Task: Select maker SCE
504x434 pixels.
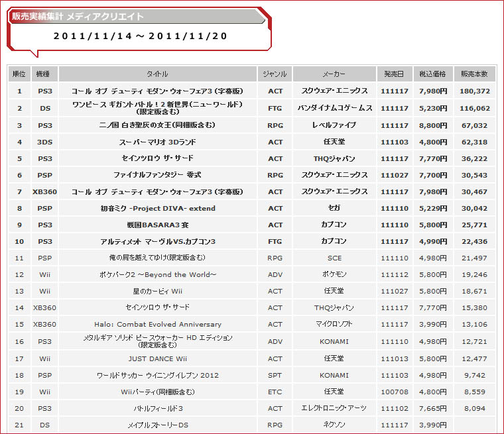Action: (x=335, y=258)
